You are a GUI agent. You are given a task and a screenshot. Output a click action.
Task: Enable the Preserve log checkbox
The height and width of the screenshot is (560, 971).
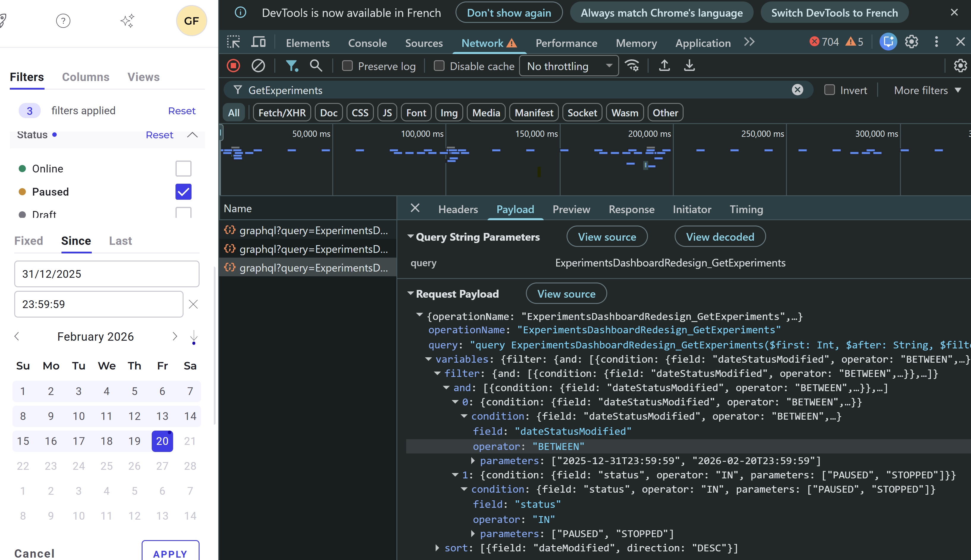(347, 65)
